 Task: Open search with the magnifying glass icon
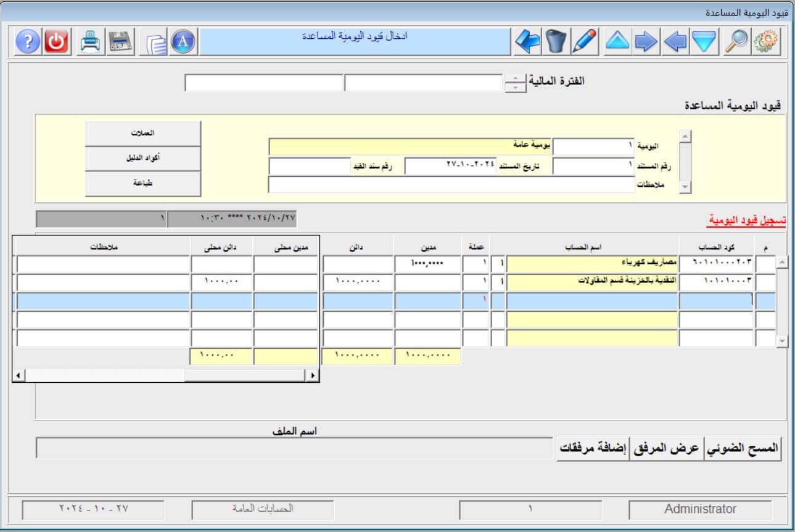click(x=736, y=41)
